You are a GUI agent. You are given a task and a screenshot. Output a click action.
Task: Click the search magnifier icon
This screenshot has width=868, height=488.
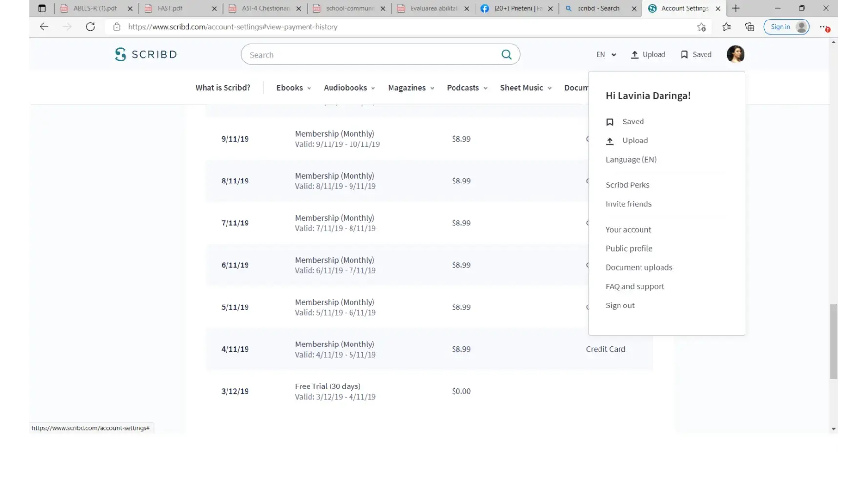[506, 55]
